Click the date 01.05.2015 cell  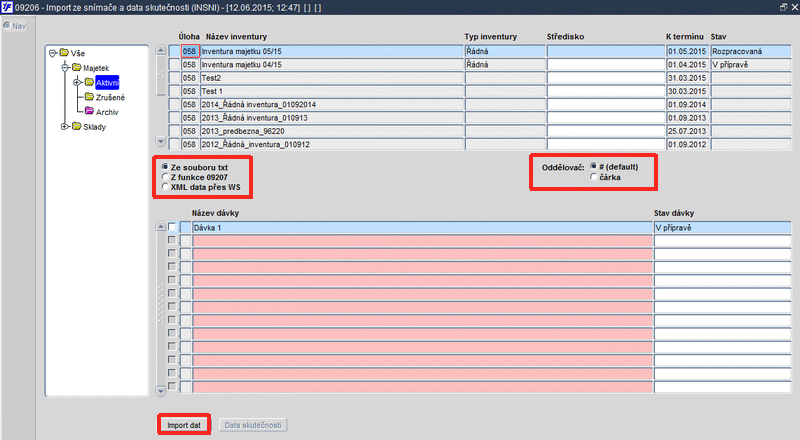687,51
